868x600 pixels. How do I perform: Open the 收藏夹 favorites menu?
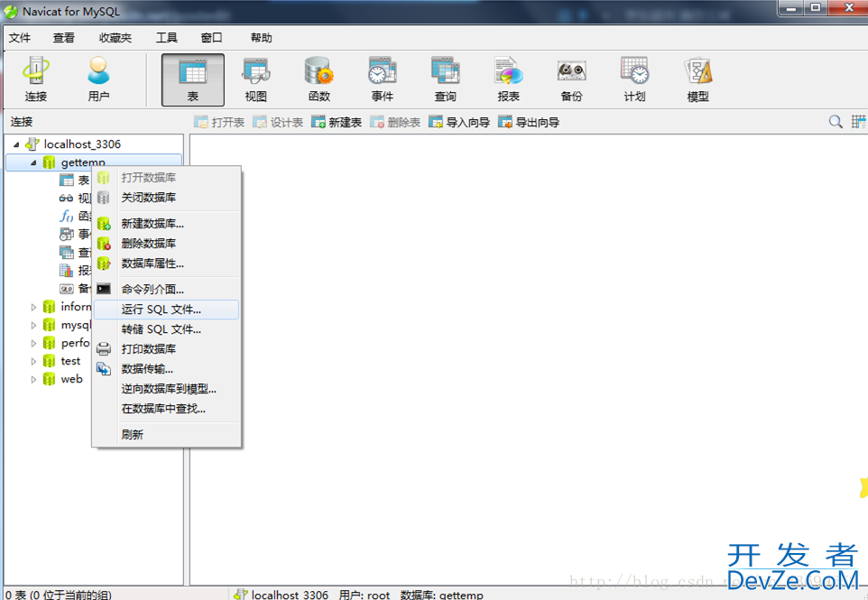[x=115, y=38]
